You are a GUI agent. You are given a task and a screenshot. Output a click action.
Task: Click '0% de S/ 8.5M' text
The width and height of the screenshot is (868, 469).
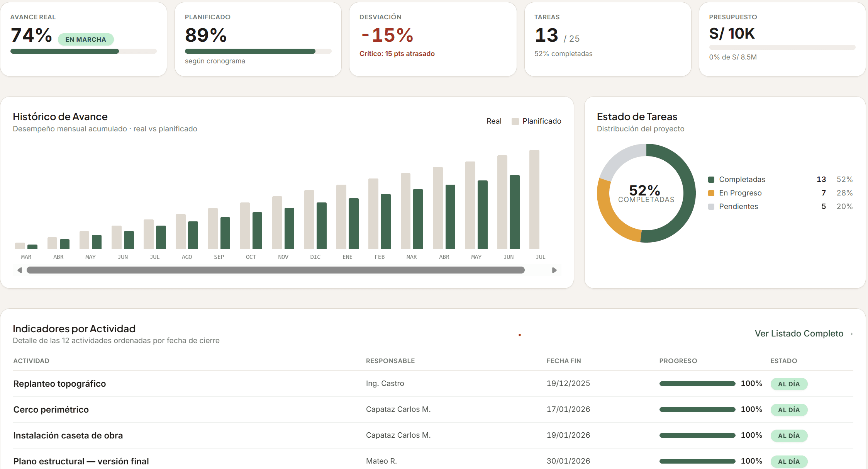(x=733, y=57)
